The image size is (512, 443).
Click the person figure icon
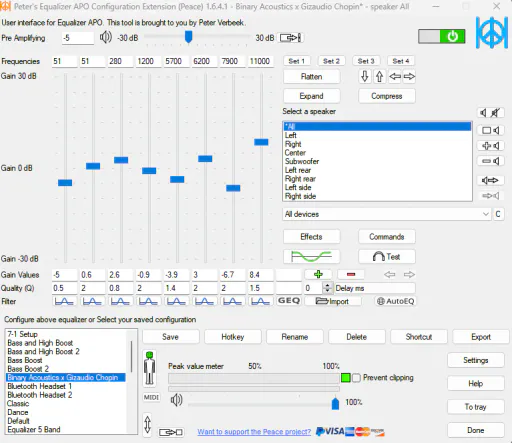[149, 368]
